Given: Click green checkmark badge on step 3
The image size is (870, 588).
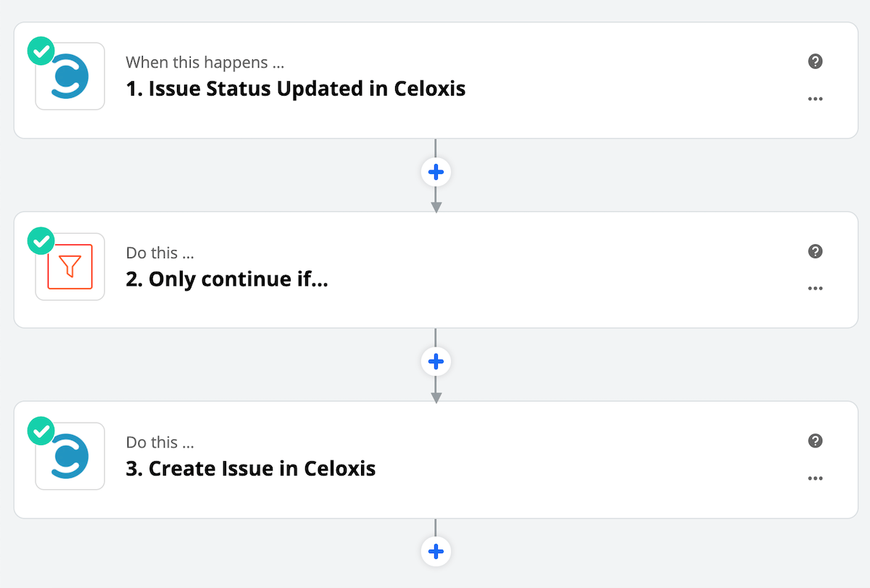Looking at the screenshot, I should [41, 431].
